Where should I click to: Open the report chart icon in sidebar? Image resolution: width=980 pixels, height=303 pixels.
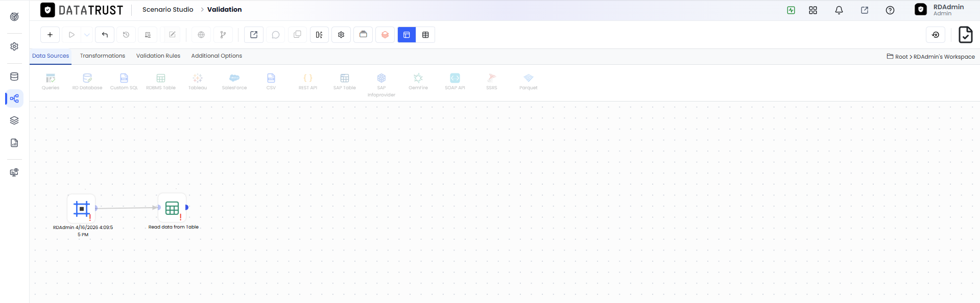point(14,143)
